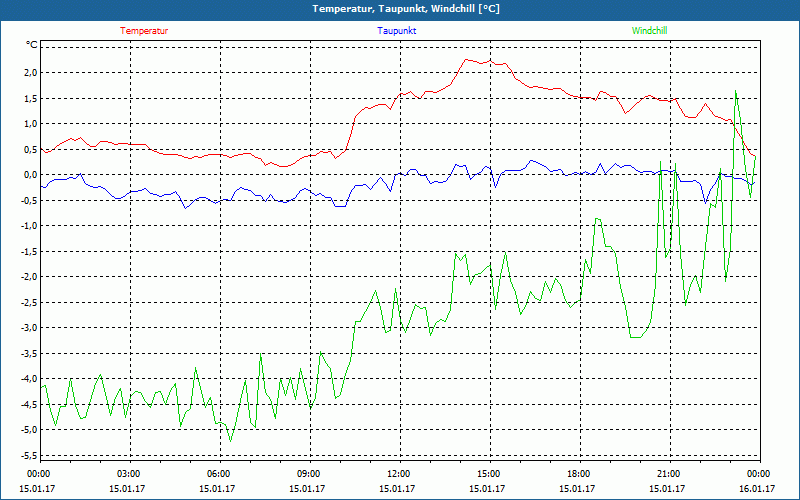Click the 12:00 time axis label

point(398,474)
